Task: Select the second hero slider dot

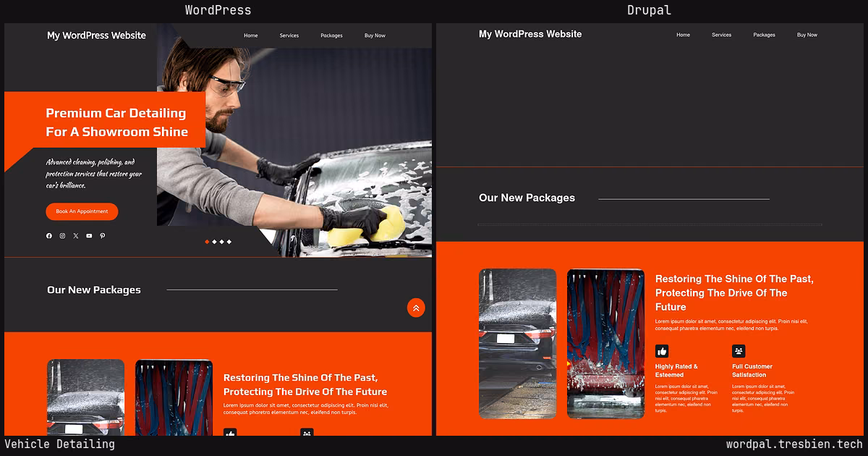Action: pyautogui.click(x=214, y=242)
